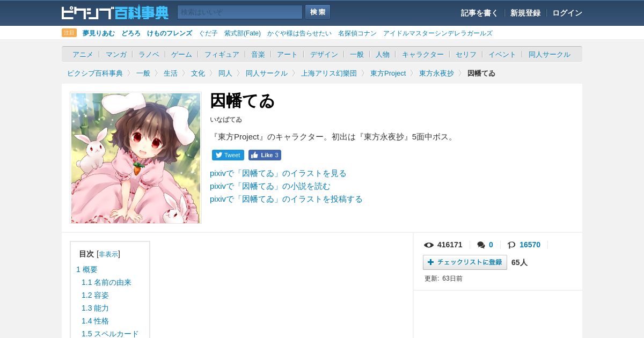Image resolution: width=644 pixels, height=338 pixels.
Task: Click the 16570 pixiv works count
Action: pos(530,245)
